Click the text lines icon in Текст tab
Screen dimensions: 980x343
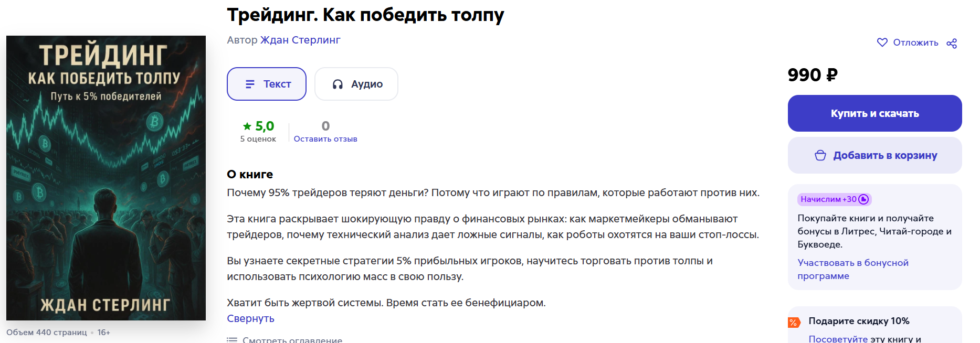[250, 84]
